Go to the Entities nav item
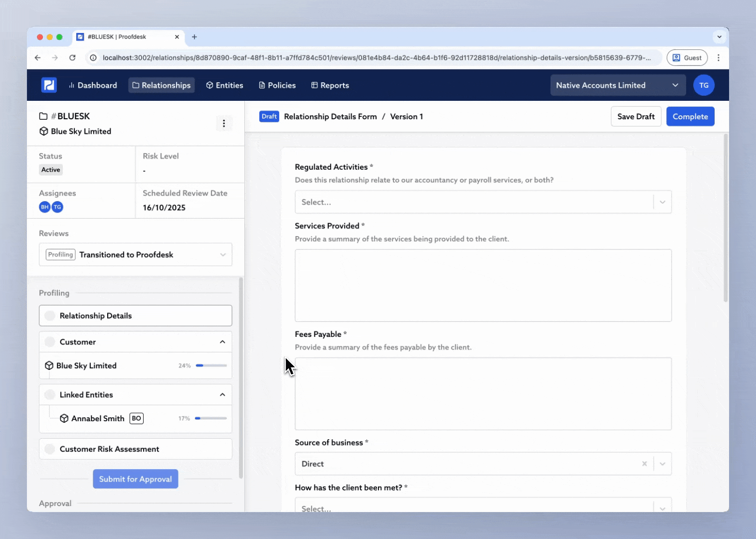 pyautogui.click(x=224, y=85)
